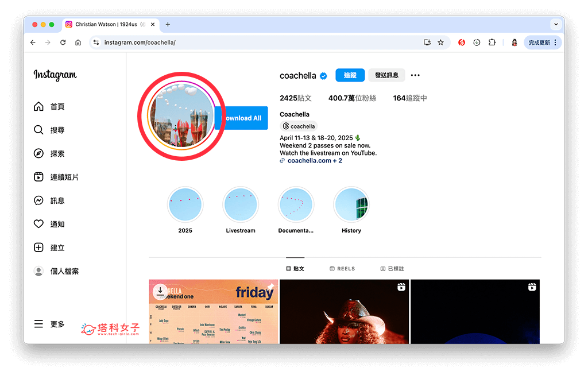
Task: Open Profile (個人檔案) in the sidebar
Action: point(56,271)
